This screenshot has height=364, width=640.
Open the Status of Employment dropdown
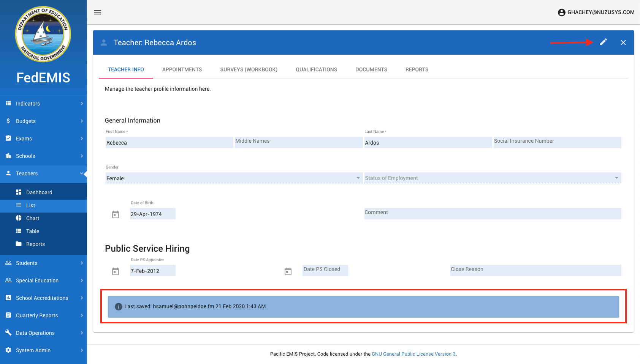pos(492,178)
